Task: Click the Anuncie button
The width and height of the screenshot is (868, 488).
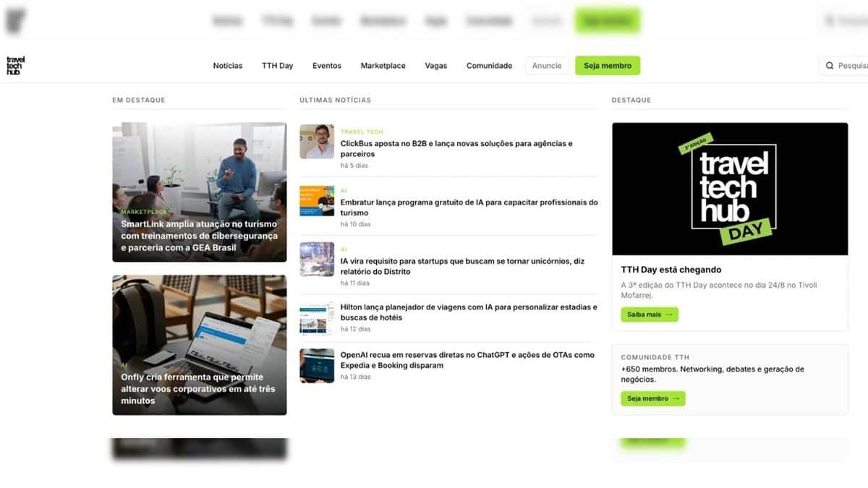Action: coord(547,66)
